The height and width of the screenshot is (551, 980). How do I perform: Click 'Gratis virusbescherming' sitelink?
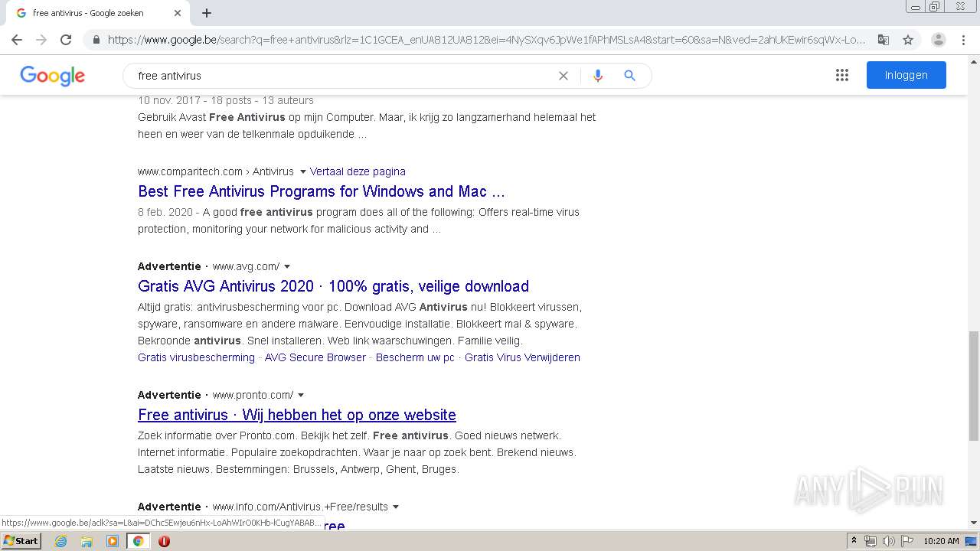pos(196,357)
